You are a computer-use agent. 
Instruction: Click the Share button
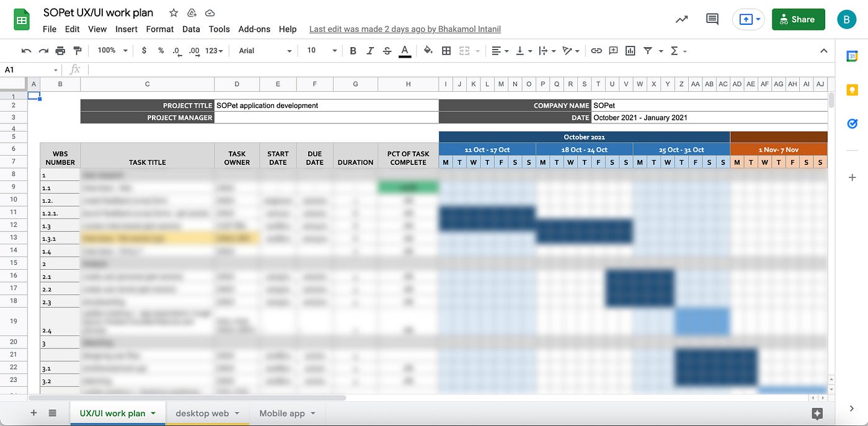(798, 19)
